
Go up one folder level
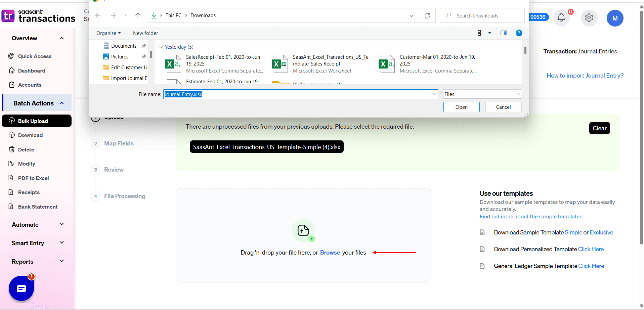coord(138,15)
